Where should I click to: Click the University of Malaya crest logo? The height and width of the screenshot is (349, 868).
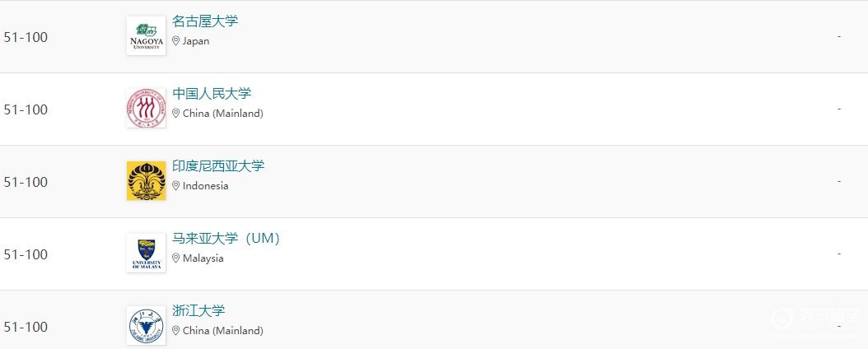146,254
